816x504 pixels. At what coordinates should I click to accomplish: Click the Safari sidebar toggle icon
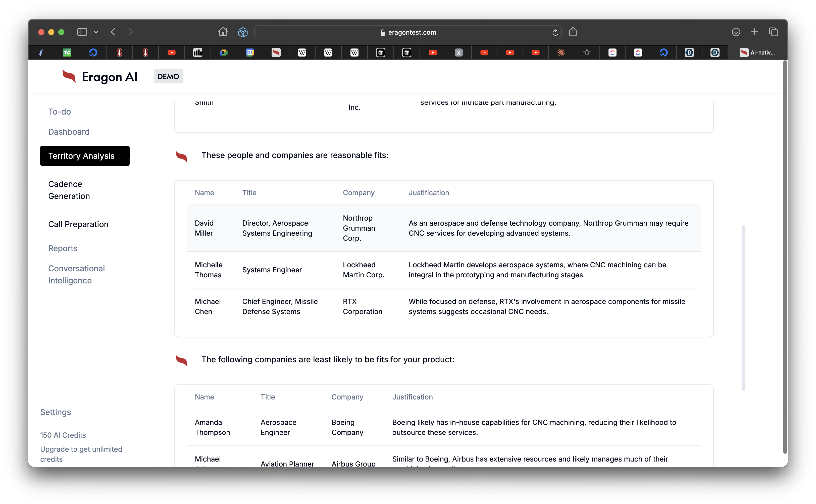[x=82, y=32]
